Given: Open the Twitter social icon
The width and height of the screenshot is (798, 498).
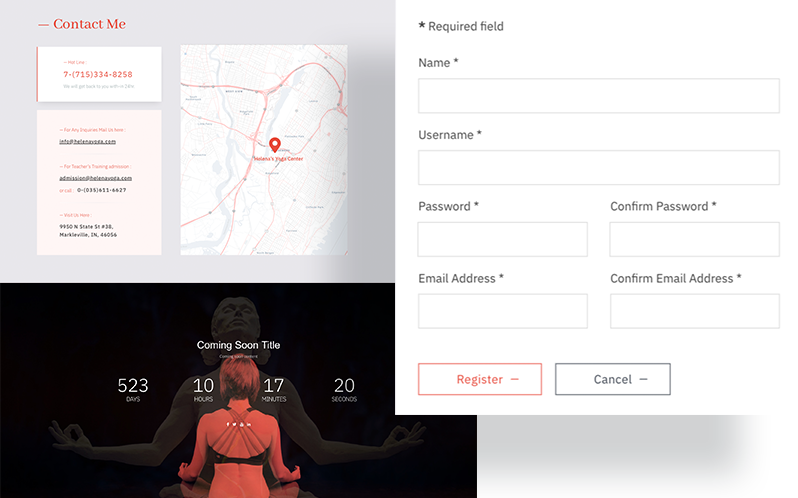Looking at the screenshot, I should pyautogui.click(x=234, y=424).
